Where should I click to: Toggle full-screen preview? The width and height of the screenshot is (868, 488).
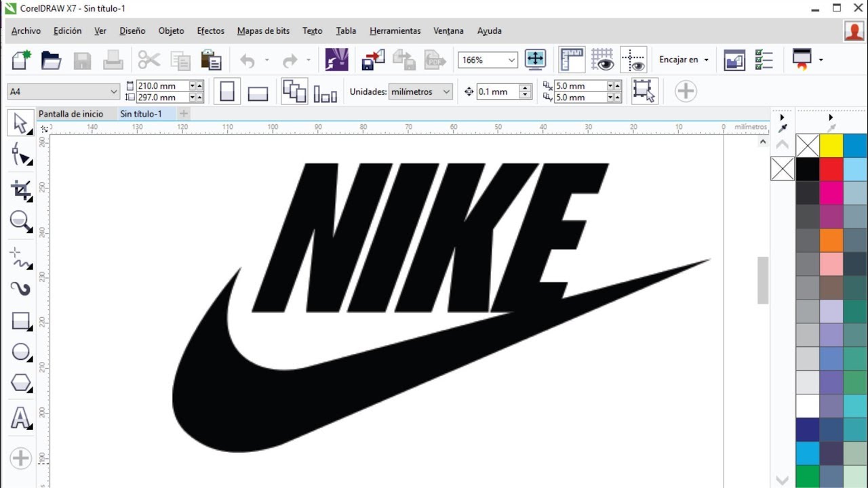pos(535,60)
